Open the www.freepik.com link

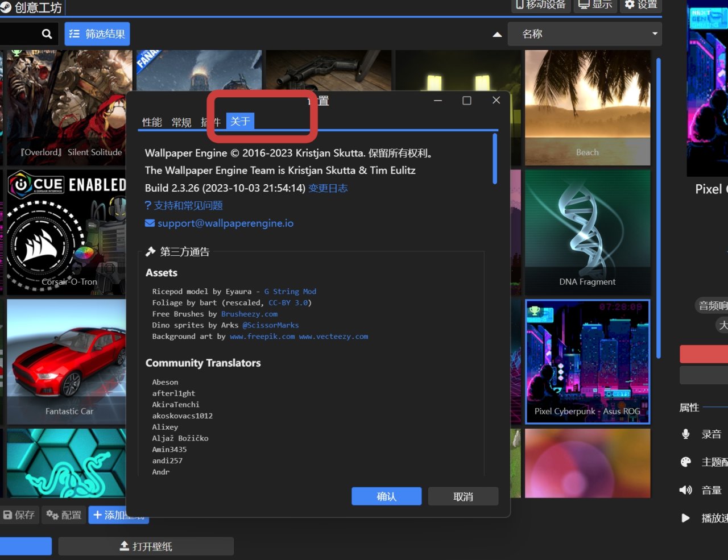(x=262, y=337)
